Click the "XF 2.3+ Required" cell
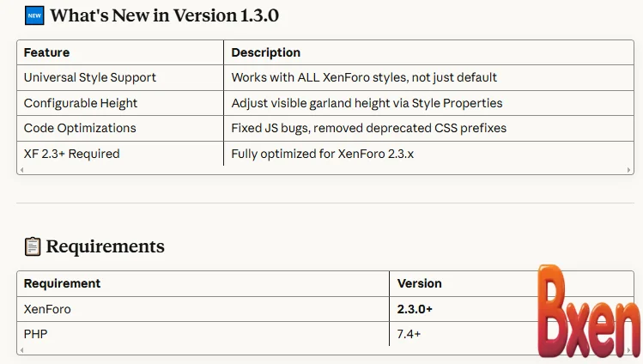This screenshot has width=643, height=364. 72,154
